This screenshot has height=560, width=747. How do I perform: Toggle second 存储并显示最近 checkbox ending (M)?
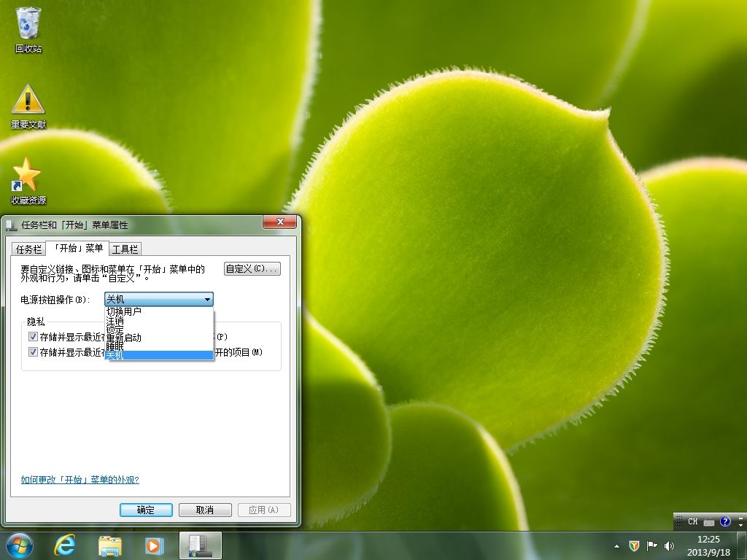(33, 352)
